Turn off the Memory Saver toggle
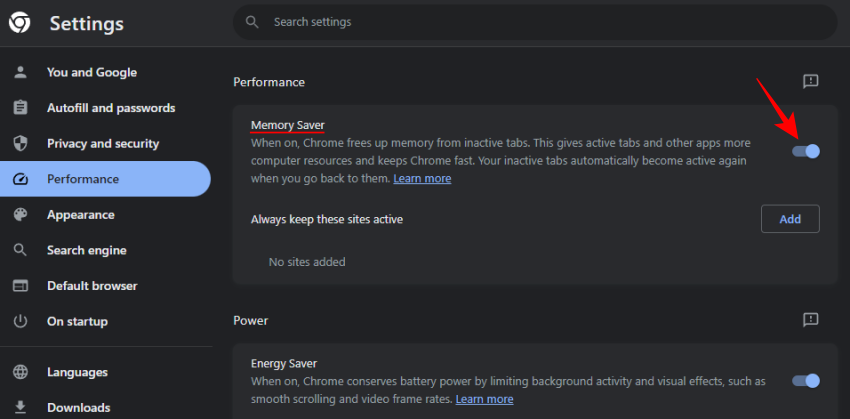The width and height of the screenshot is (850, 419). [806, 151]
